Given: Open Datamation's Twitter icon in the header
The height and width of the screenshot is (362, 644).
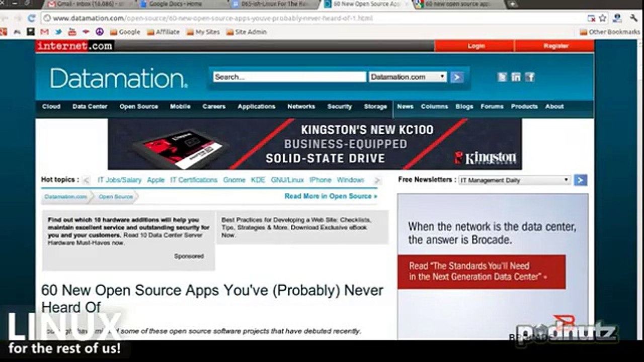Looking at the screenshot, I should [x=502, y=77].
